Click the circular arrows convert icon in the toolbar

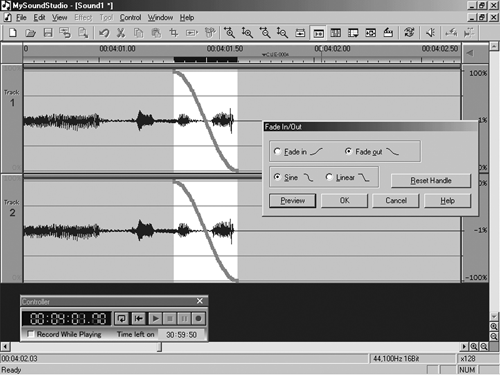(x=409, y=33)
